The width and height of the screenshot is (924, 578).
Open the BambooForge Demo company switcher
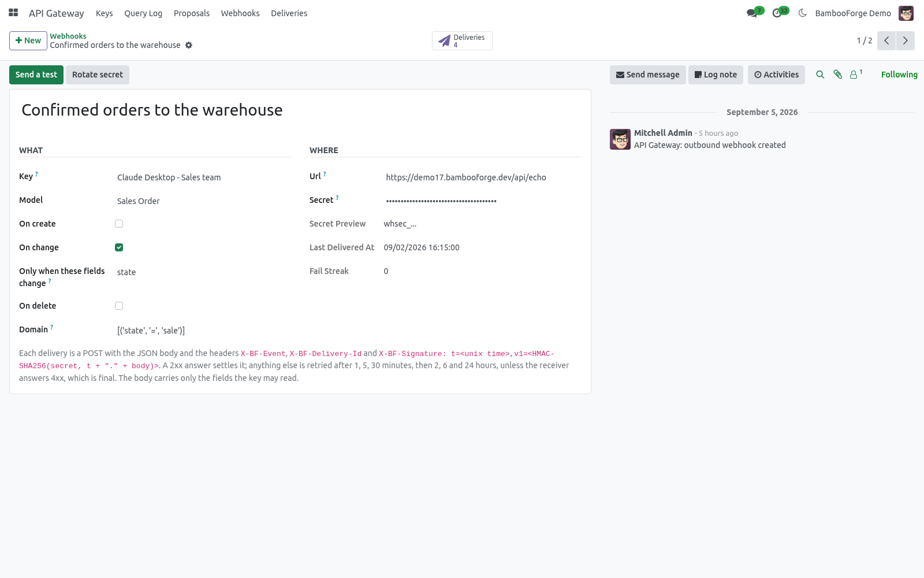(x=853, y=13)
